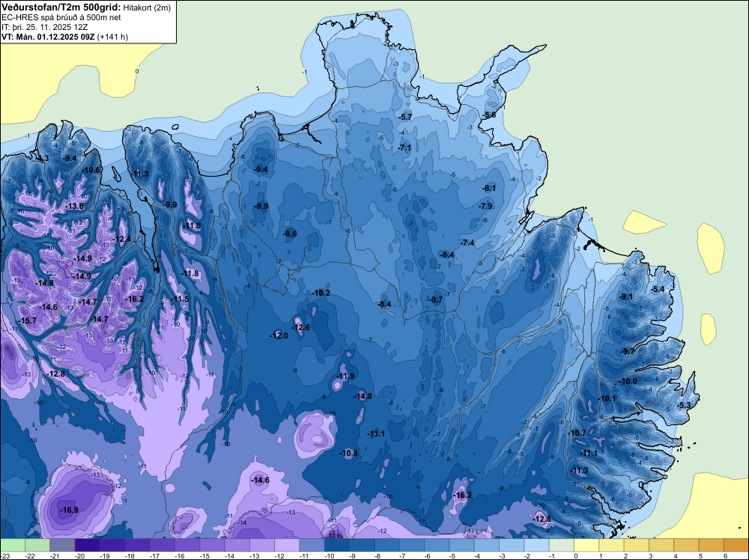Select the -9.6 temperature label
The width and height of the screenshot is (749, 560).
290,234
